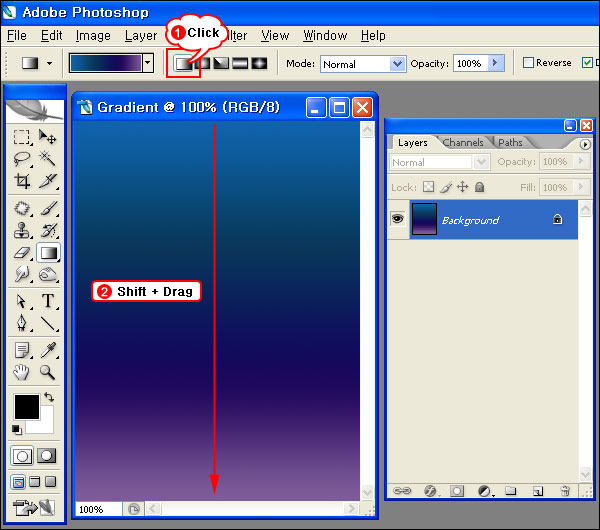
Task: Choose the Reflected Gradient style
Action: click(x=240, y=63)
